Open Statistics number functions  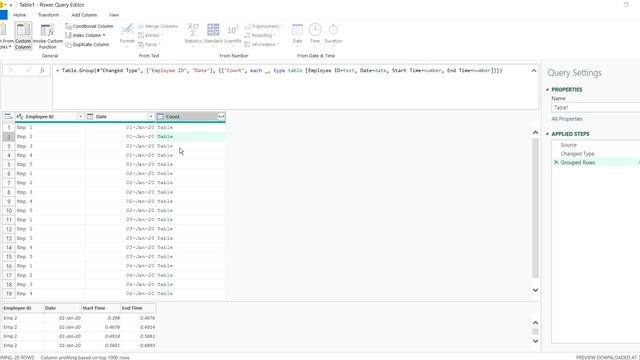click(193, 34)
